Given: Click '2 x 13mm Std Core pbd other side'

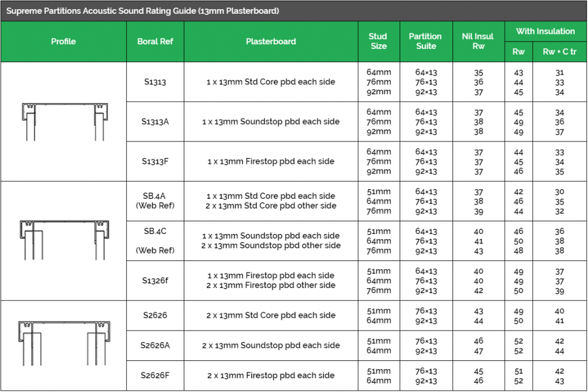Looking at the screenshot, I should [x=271, y=206].
